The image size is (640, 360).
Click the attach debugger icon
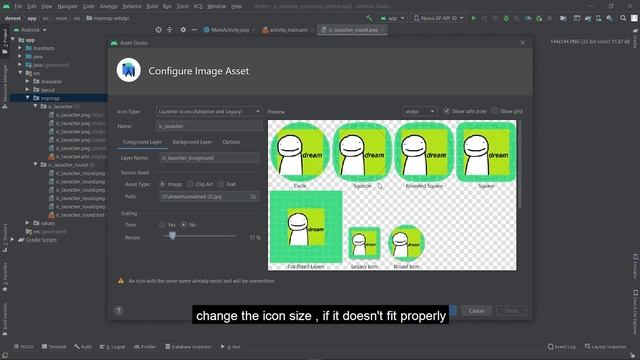point(539,18)
